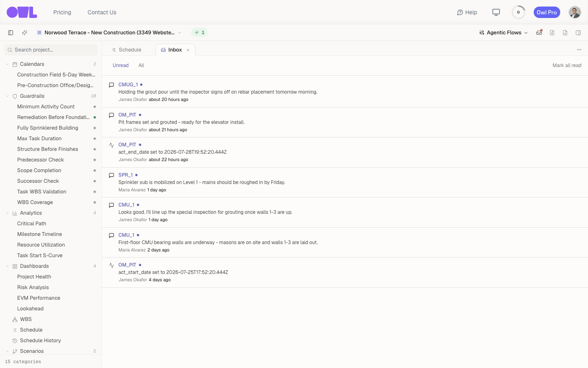Open the Pricing page
588x368 pixels.
62,12
